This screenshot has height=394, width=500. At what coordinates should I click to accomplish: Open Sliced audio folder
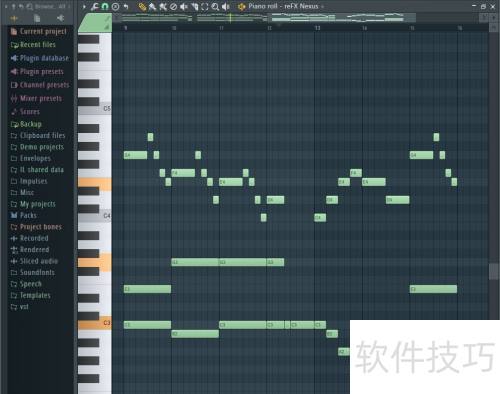[34, 261]
